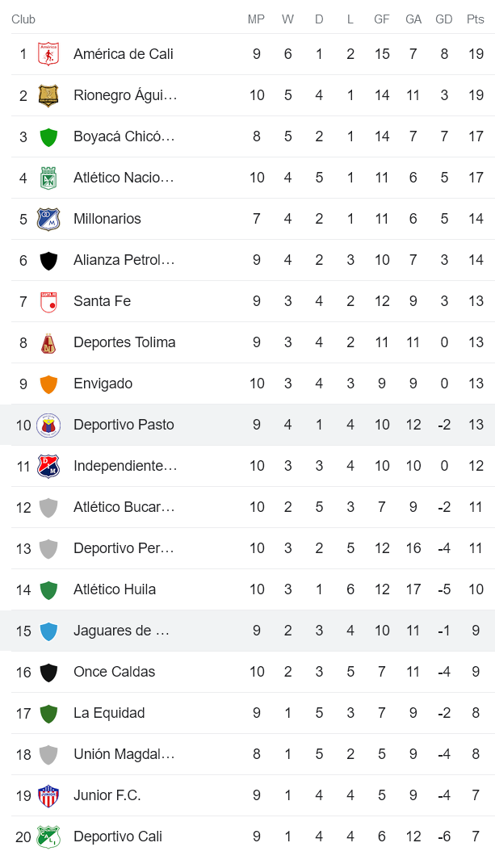Click the América de Cali club crest
Viewport: 495px width, 868px height.
[x=48, y=54]
